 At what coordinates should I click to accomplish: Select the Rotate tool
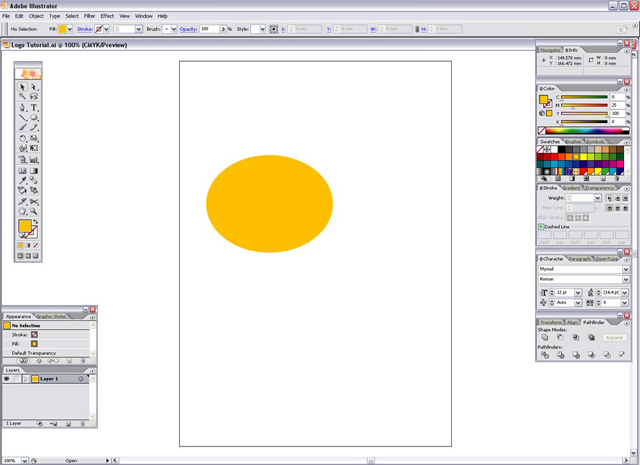(x=22, y=138)
